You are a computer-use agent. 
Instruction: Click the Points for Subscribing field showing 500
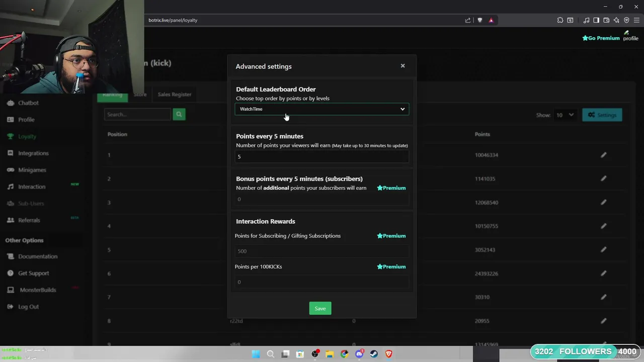coord(321,251)
